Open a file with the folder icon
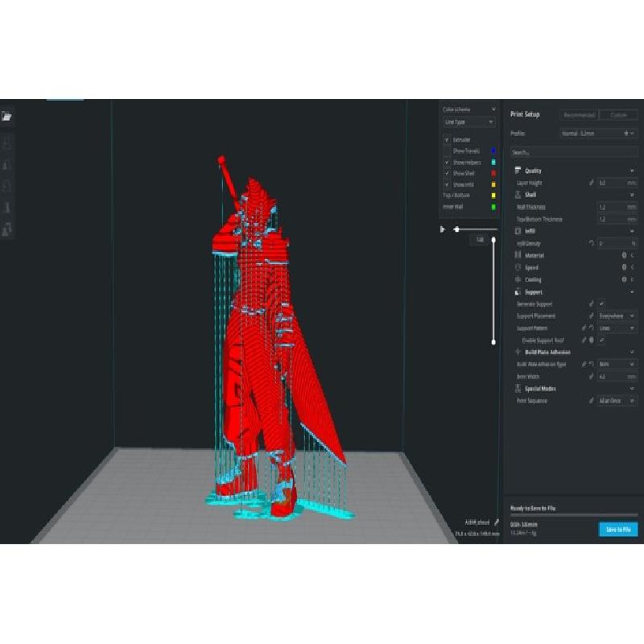The width and height of the screenshot is (644, 644). click(6, 116)
